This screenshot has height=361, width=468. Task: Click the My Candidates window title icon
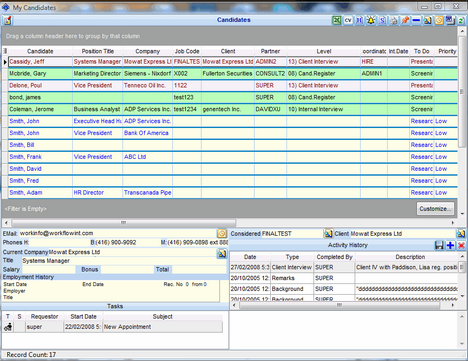pyautogui.click(x=6, y=7)
